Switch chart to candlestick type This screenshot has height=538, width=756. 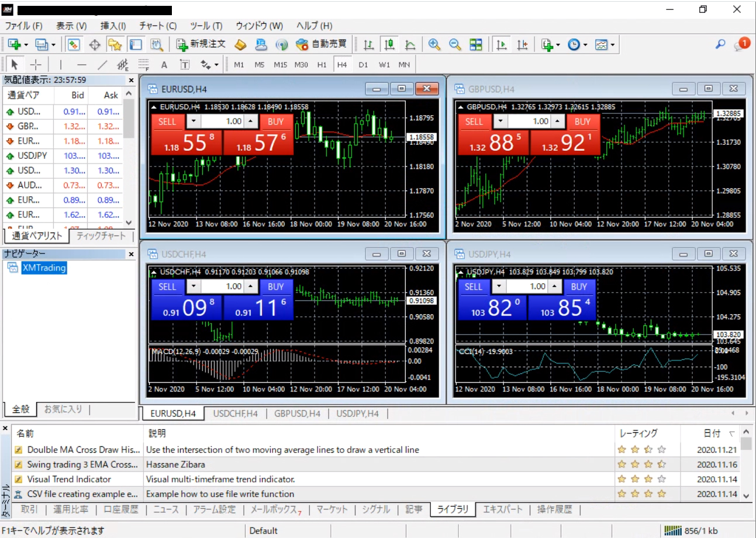[x=389, y=44]
